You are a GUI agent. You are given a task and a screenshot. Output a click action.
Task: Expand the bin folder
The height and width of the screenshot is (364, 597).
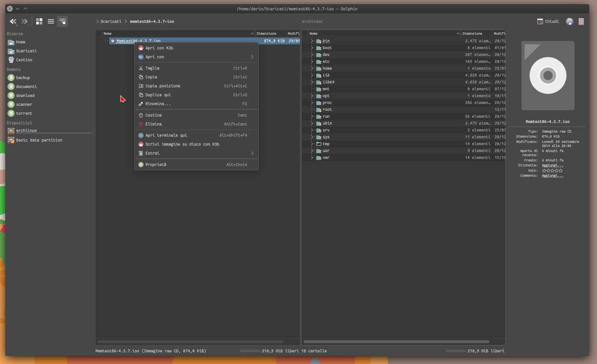pyautogui.click(x=312, y=41)
